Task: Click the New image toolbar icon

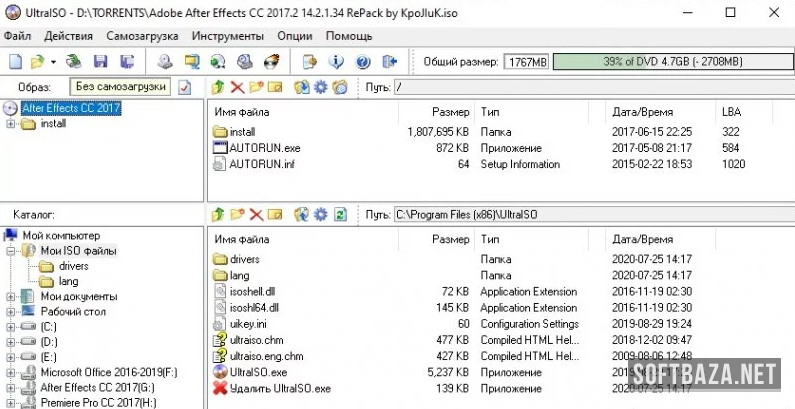Action: (15, 62)
